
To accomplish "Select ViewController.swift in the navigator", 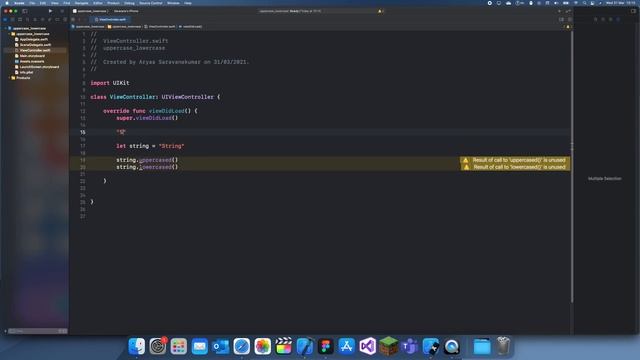I will [35, 50].
